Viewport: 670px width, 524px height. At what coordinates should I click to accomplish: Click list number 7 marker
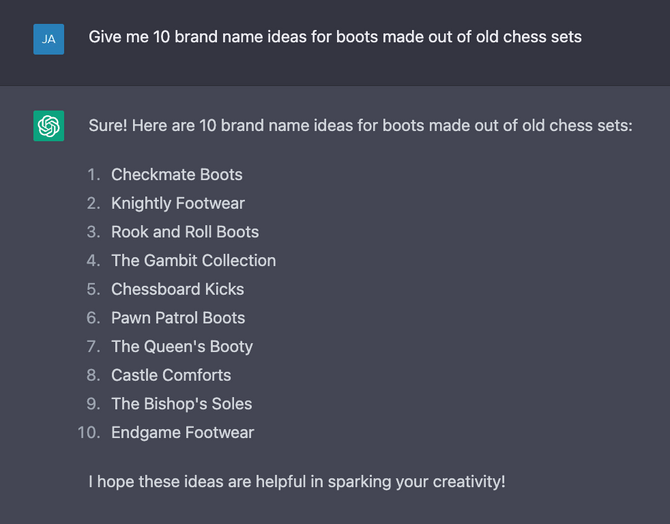pyautogui.click(x=94, y=346)
